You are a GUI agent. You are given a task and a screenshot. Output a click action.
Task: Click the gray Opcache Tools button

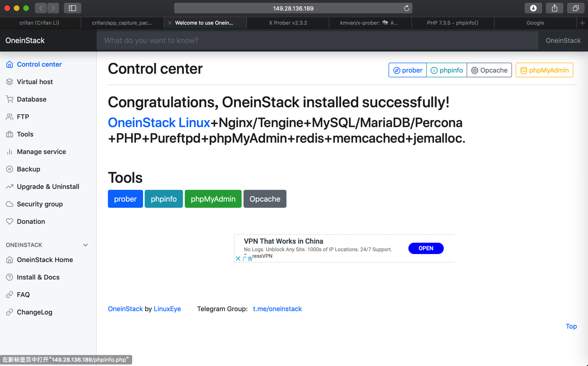(x=265, y=199)
